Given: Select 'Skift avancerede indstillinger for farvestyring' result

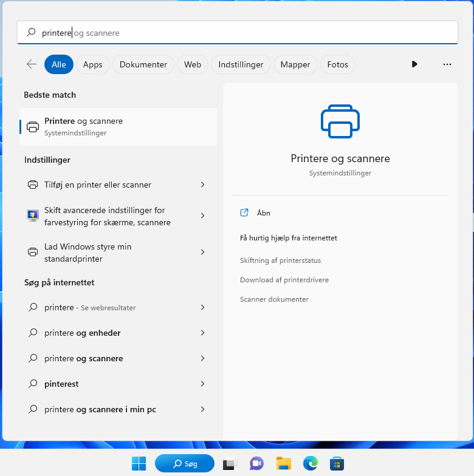Looking at the screenshot, I should point(118,216).
